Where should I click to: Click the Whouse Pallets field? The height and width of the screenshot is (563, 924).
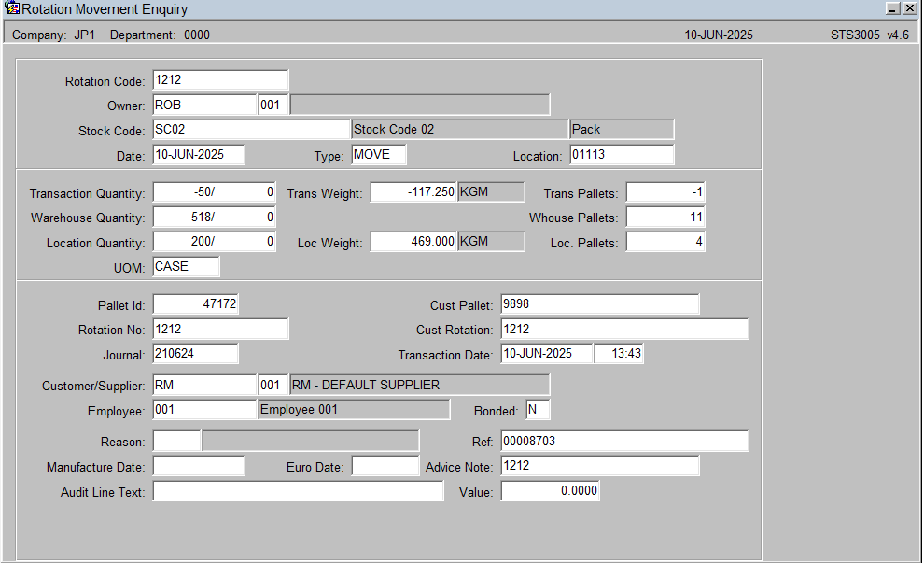pyautogui.click(x=665, y=217)
